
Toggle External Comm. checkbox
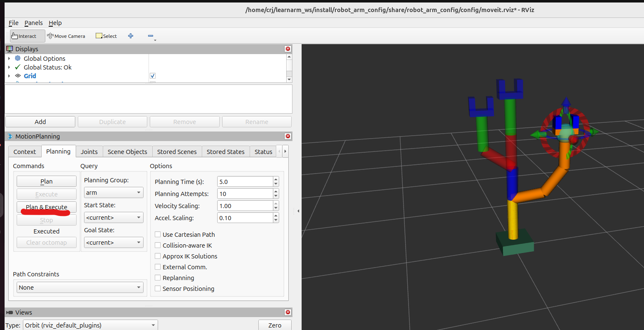pyautogui.click(x=158, y=267)
